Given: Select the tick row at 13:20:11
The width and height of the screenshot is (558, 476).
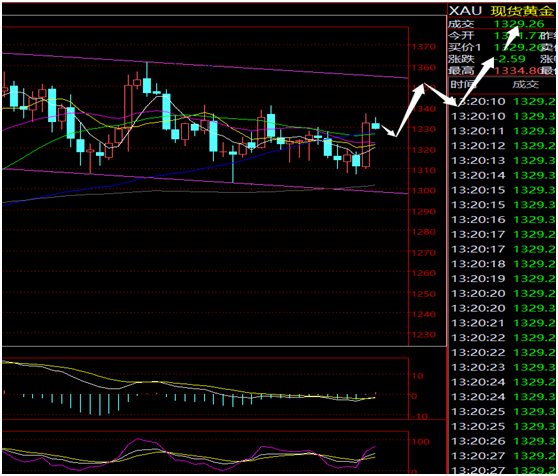Looking at the screenshot, I should [503, 131].
